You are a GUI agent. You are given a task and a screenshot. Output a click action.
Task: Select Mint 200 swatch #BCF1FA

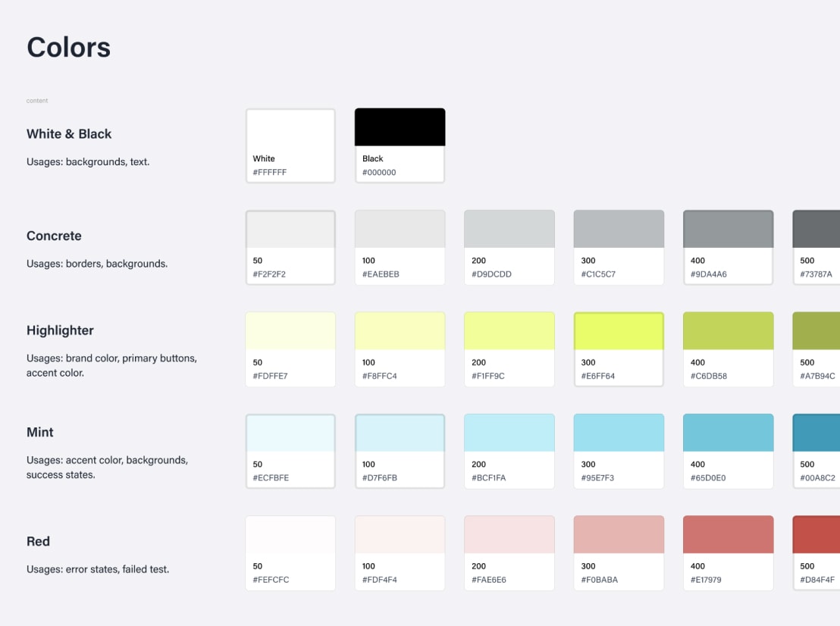509,450
